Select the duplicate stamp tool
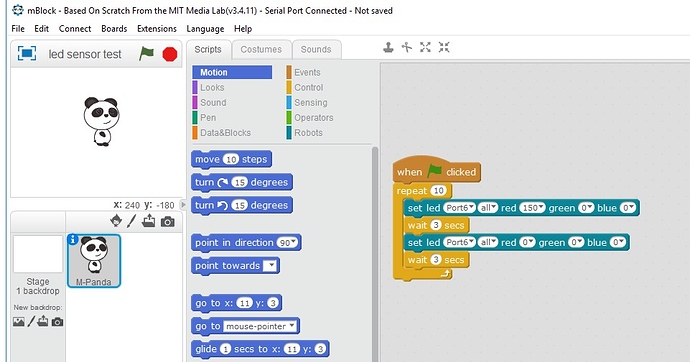Screen dimensions: 690x362 click(x=388, y=48)
